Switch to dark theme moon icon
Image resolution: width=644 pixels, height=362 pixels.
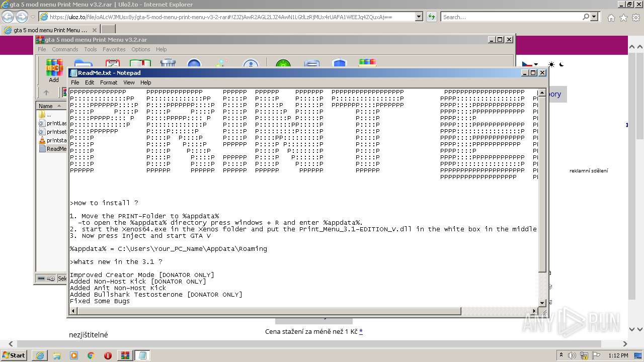pyautogui.click(x=562, y=64)
